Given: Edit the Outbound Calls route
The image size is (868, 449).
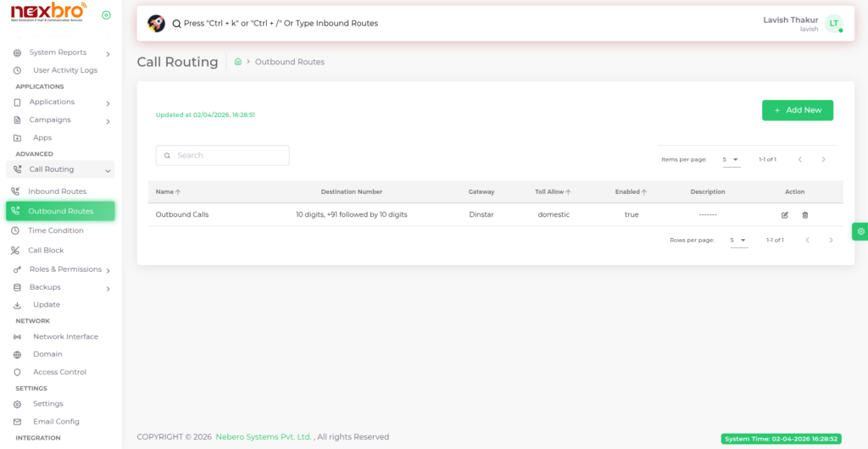Looking at the screenshot, I should coord(785,215).
